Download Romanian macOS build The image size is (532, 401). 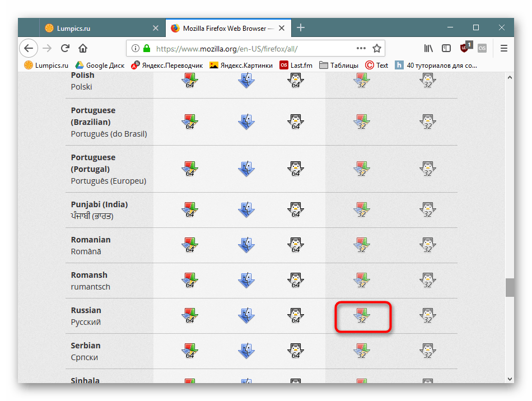point(246,245)
